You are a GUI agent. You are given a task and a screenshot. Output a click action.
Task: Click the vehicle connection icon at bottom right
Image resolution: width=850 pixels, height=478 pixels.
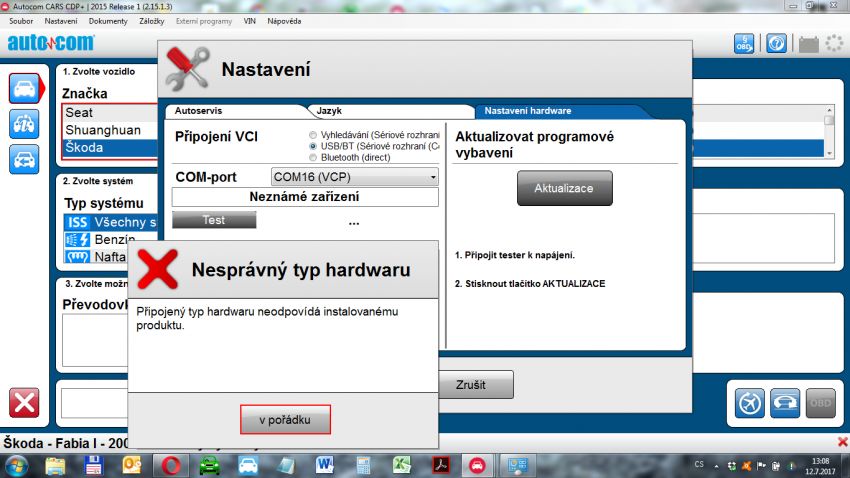coord(785,403)
